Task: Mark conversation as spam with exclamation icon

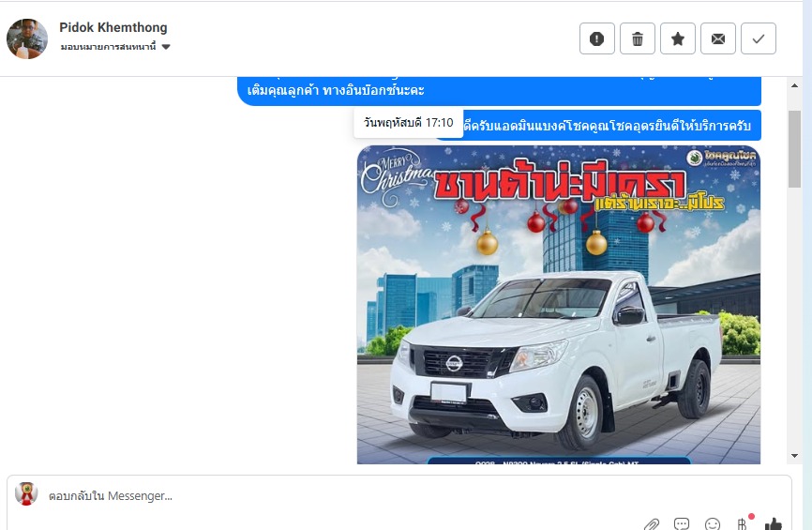Action: coord(596,38)
